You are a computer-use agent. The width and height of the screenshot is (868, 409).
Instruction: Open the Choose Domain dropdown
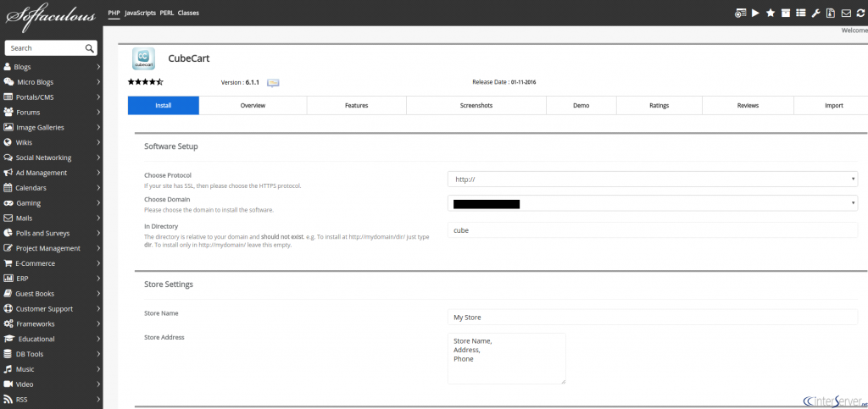pos(653,203)
